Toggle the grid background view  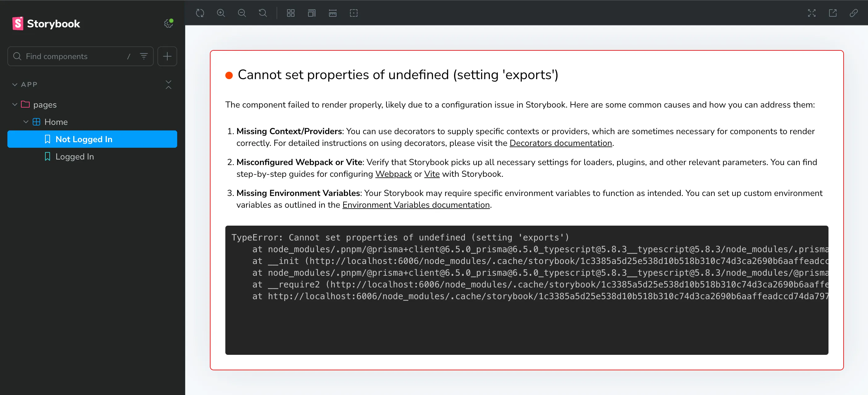(290, 13)
